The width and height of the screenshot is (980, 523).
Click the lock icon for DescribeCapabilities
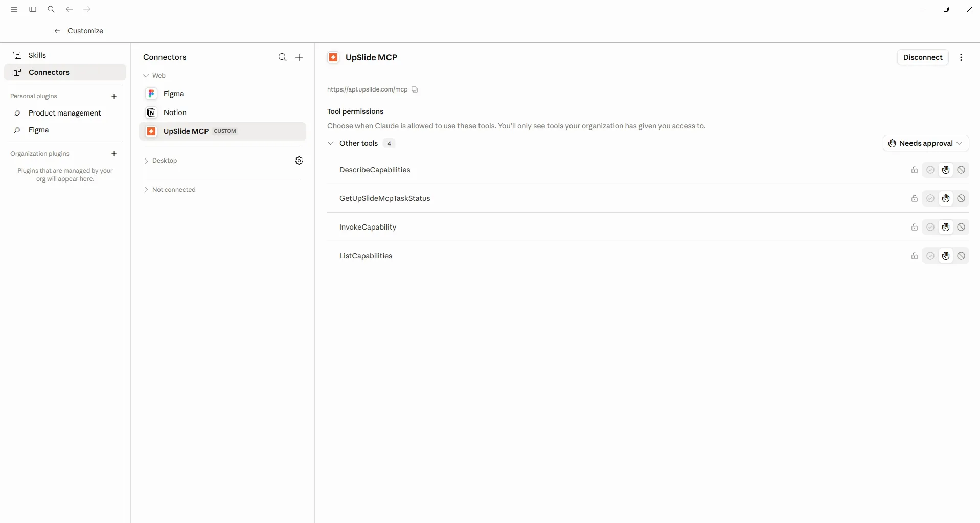pyautogui.click(x=915, y=170)
